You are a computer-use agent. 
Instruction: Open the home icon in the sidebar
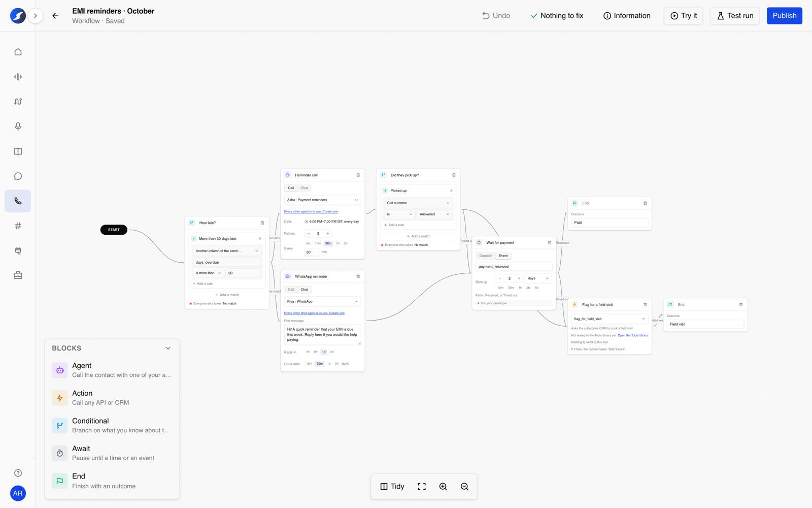[x=18, y=52]
